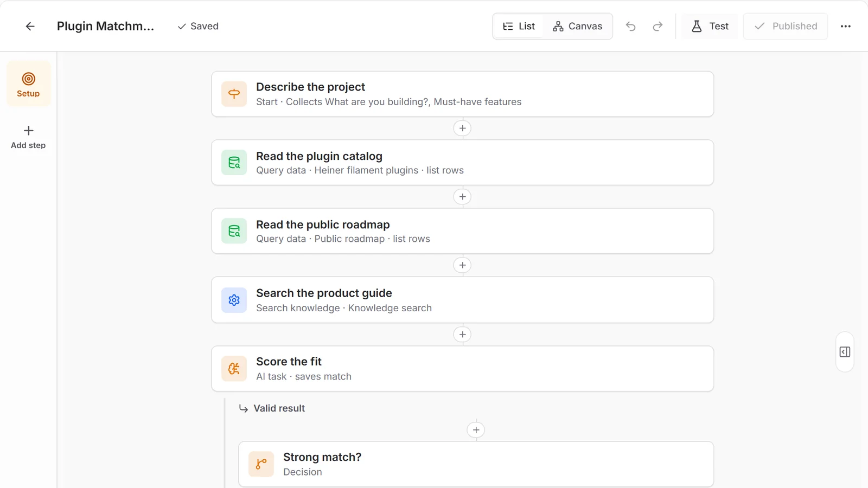The image size is (868, 488).
Task: Click the Score the fit AI task icon
Action: pyautogui.click(x=234, y=369)
